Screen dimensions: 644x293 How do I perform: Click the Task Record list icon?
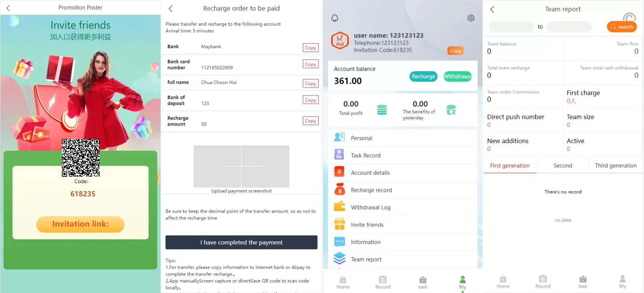tap(339, 155)
